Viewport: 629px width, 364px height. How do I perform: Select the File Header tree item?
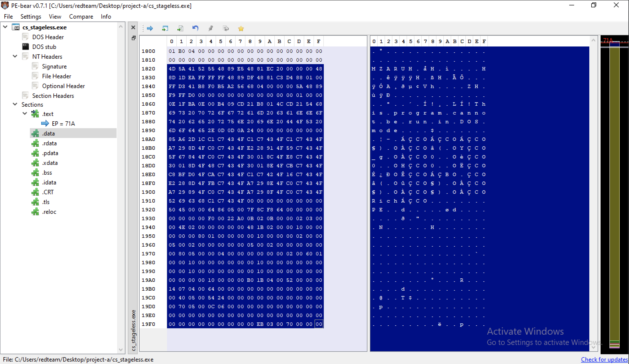tap(57, 76)
